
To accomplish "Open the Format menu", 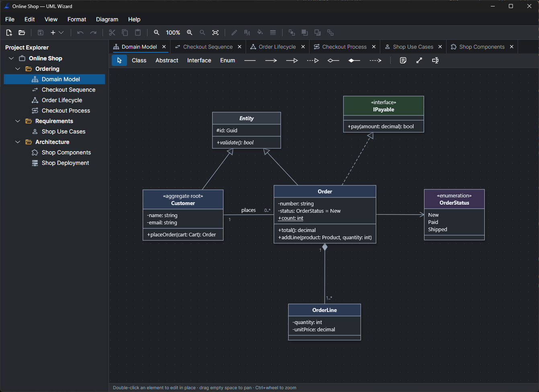I will [x=77, y=19].
